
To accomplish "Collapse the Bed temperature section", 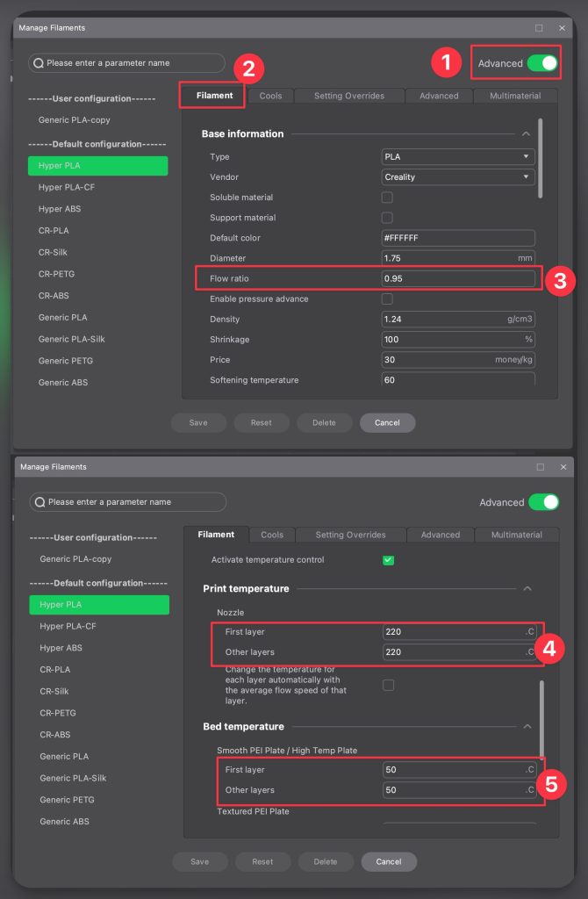I will (527, 727).
